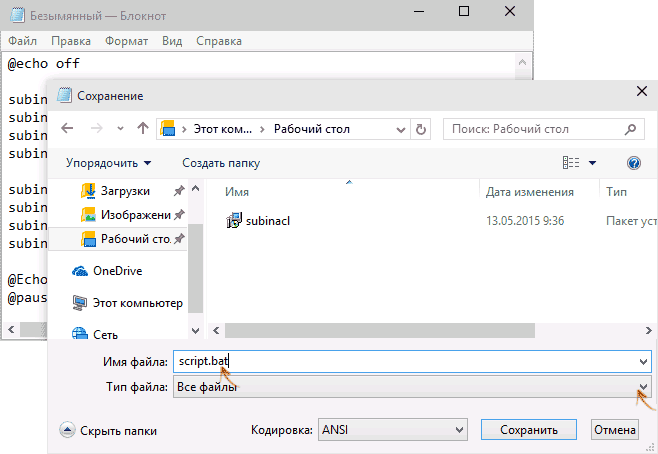Open the Упорядочить menu
The height and width of the screenshot is (454, 658).
tap(108, 163)
